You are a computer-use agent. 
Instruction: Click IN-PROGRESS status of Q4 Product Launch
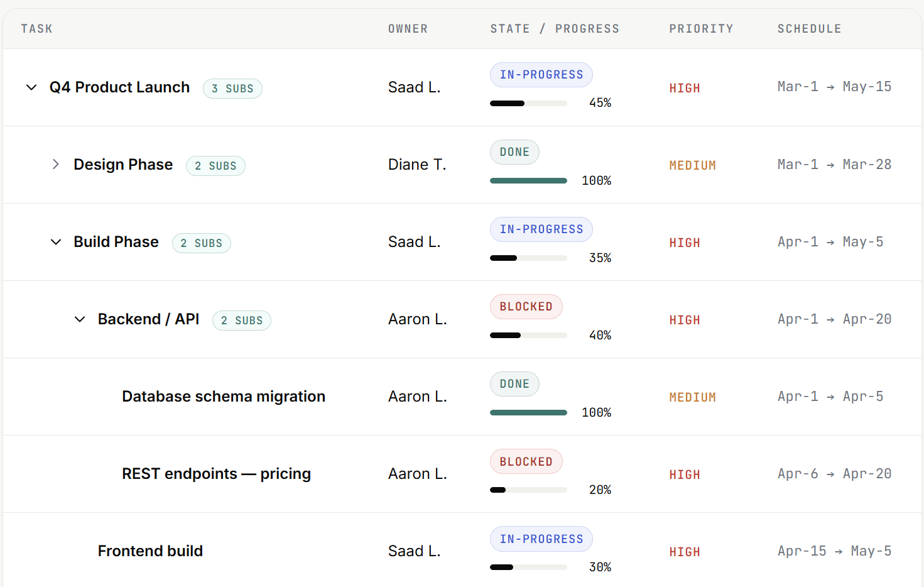[541, 75]
